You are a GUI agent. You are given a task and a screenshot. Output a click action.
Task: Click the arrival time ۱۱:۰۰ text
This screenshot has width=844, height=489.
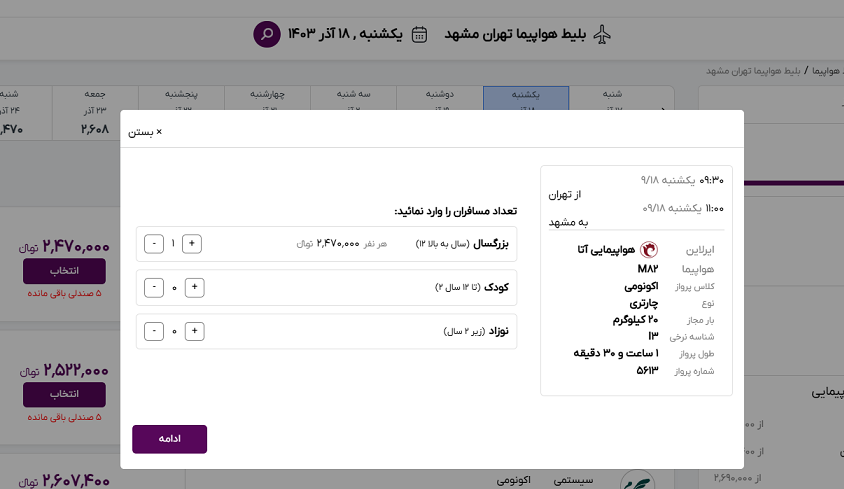[714, 208]
